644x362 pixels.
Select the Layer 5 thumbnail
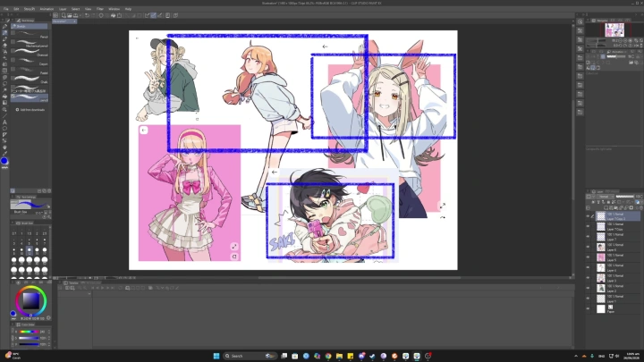pos(601,257)
